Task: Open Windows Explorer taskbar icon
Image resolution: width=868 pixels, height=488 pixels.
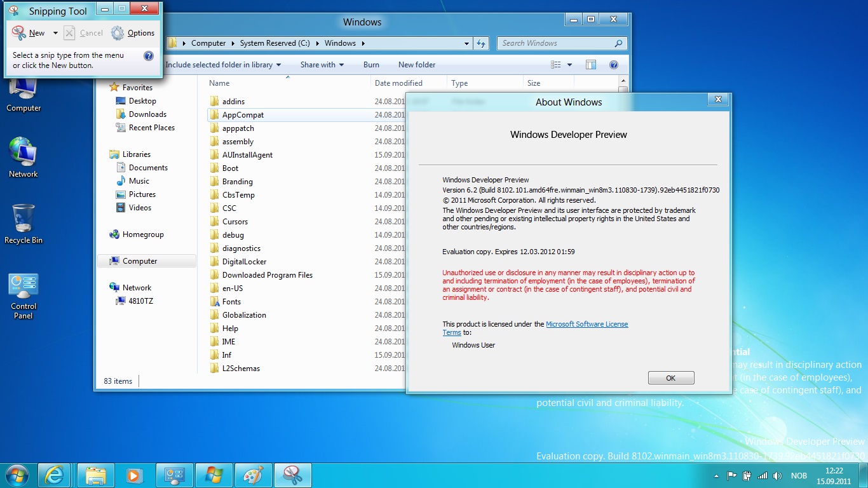Action: [96, 475]
